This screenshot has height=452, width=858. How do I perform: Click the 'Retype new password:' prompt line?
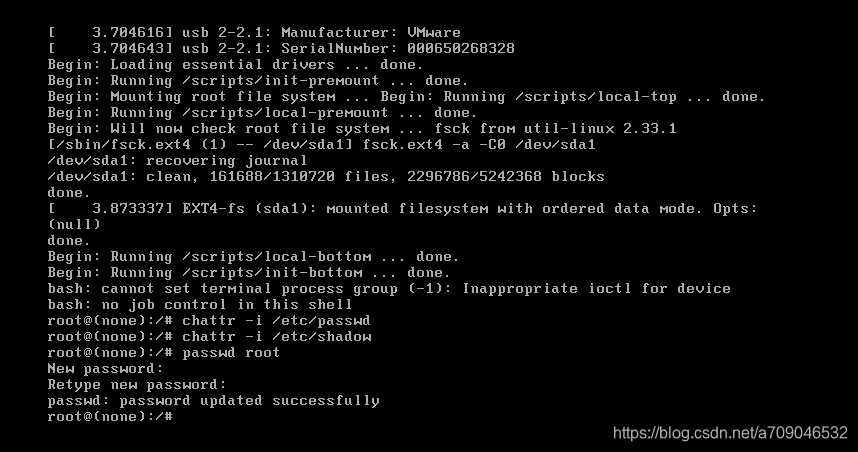click(137, 385)
